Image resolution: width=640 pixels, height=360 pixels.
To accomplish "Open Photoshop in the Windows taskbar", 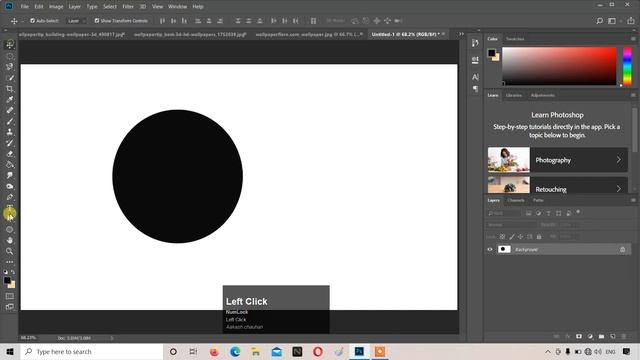I will [x=359, y=351].
